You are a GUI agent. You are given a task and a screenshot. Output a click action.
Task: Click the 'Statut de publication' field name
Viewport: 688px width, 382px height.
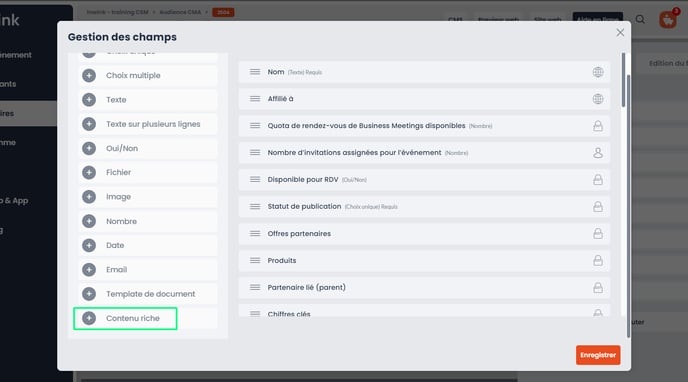[x=304, y=206]
